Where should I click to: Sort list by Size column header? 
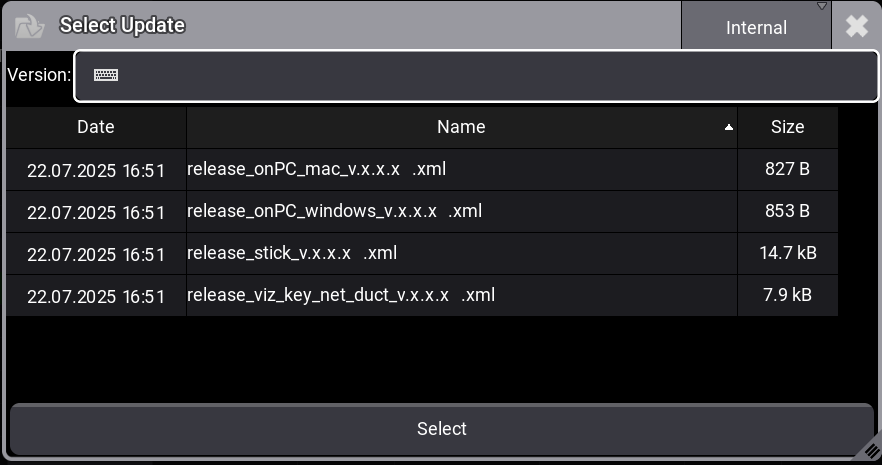click(x=787, y=127)
